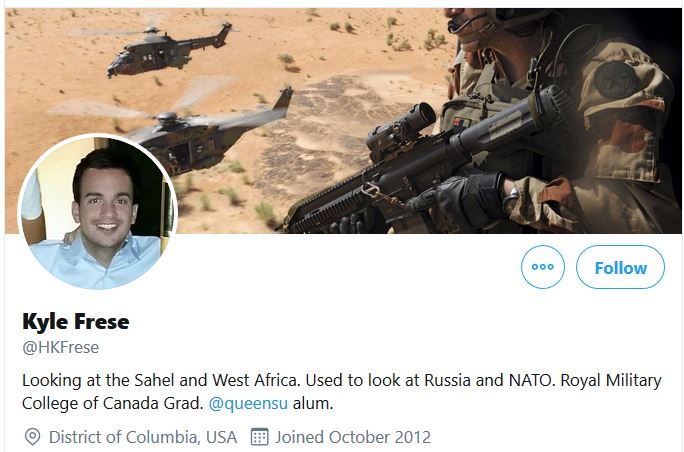
Task: Click the soldier's round shoulder patch
Action: pos(615,79)
